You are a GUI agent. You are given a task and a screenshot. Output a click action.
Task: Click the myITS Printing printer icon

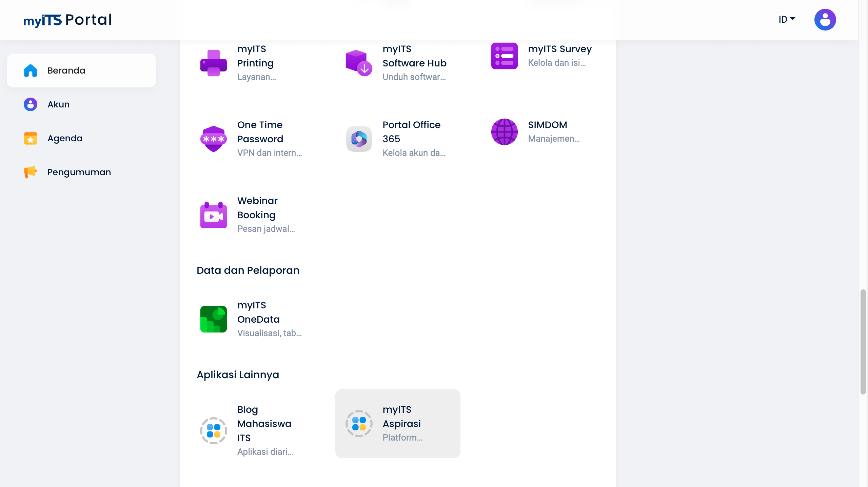click(213, 63)
